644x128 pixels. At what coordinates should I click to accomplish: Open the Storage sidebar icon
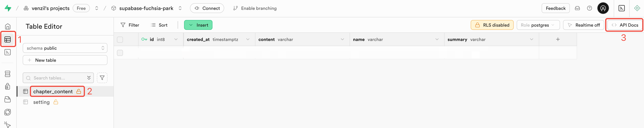8,99
